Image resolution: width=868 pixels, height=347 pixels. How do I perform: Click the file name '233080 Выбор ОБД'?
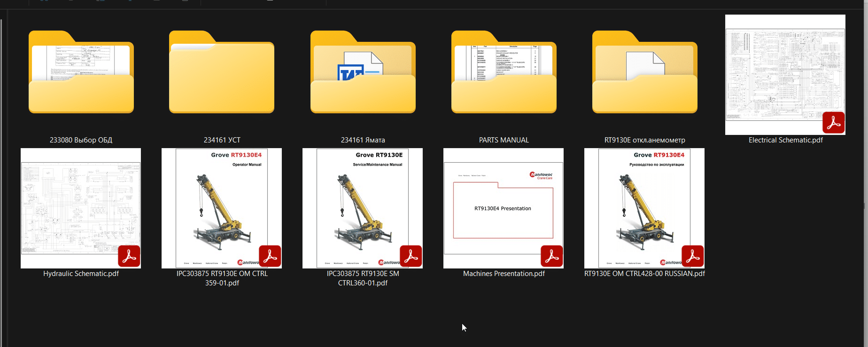[x=81, y=140]
